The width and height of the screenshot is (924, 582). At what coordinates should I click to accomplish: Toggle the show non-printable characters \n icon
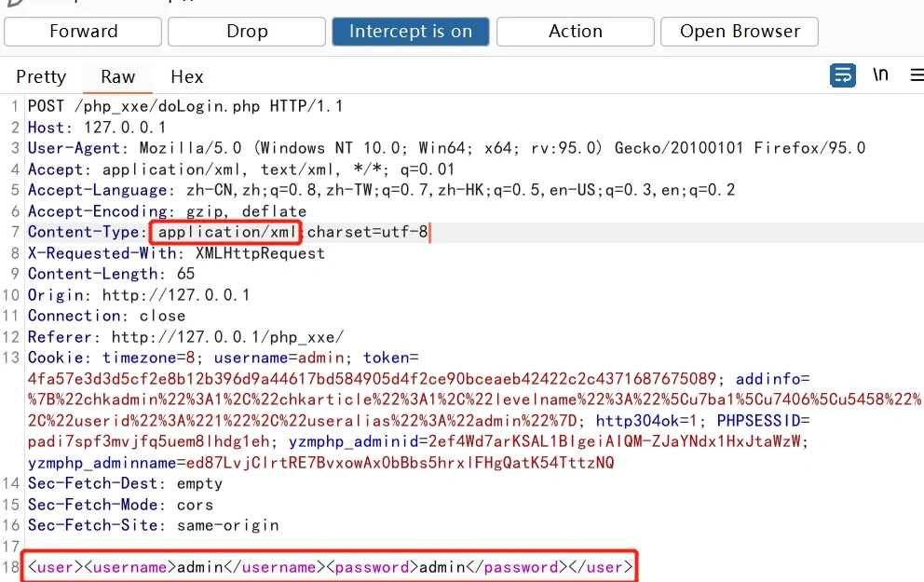click(x=880, y=74)
